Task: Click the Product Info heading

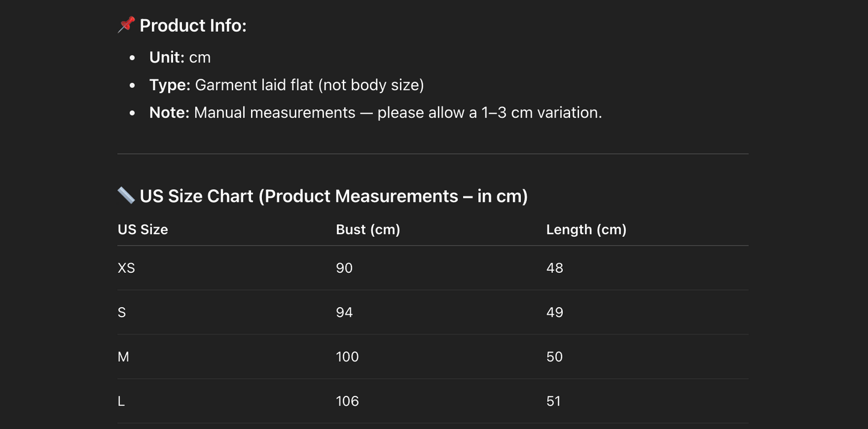Action: click(x=193, y=26)
